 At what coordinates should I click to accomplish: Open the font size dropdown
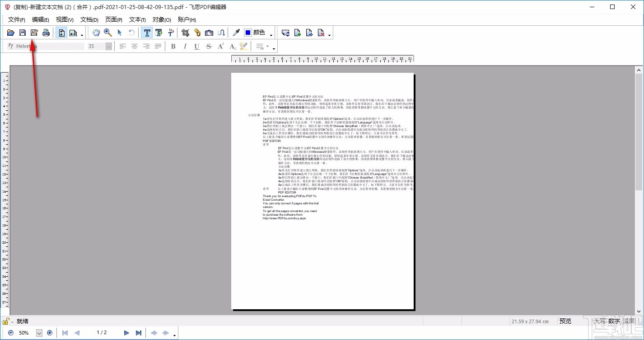pos(108,46)
